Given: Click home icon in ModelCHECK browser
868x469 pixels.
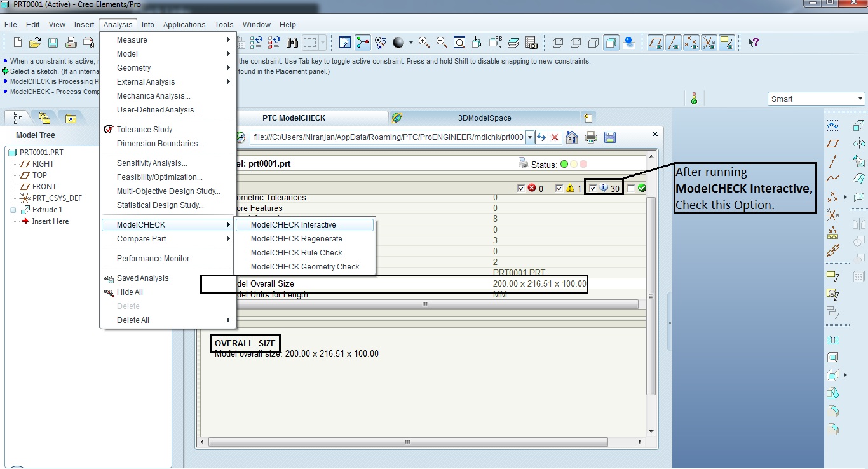Looking at the screenshot, I should coord(572,137).
